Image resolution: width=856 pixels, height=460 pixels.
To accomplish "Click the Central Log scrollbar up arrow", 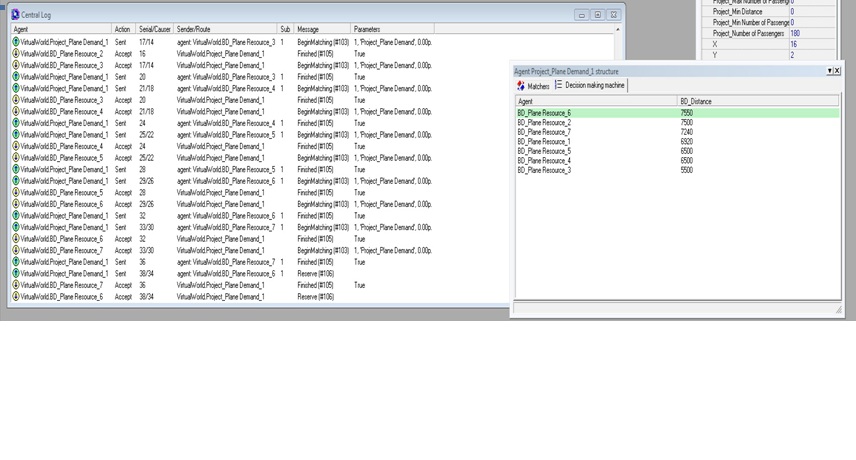I will [617, 29].
